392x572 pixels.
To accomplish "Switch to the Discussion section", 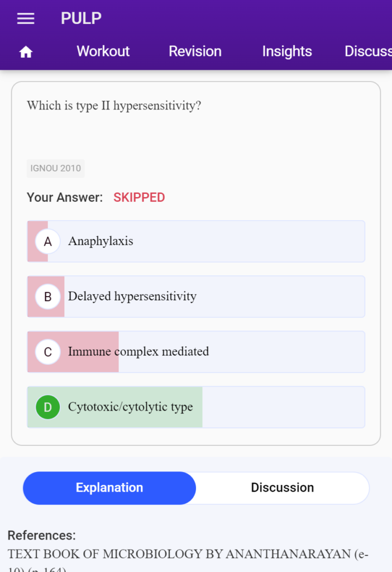I will [x=282, y=488].
